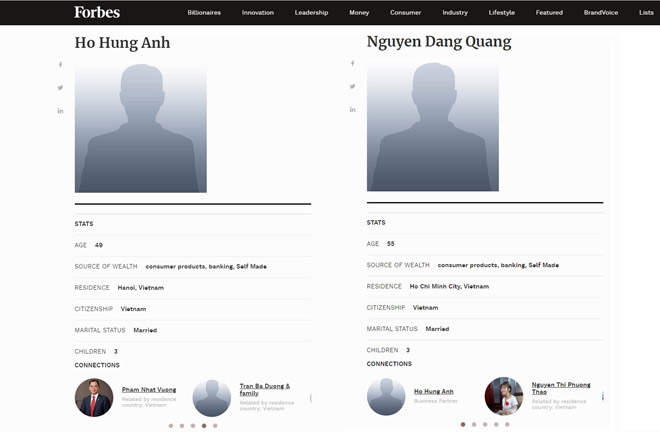Share Ho Hung Anh profile on LinkedIn
This screenshot has width=660, height=432.
pyautogui.click(x=60, y=111)
